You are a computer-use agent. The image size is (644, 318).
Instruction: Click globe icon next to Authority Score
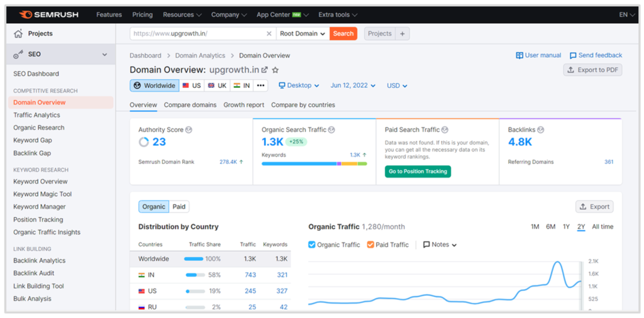click(x=189, y=129)
